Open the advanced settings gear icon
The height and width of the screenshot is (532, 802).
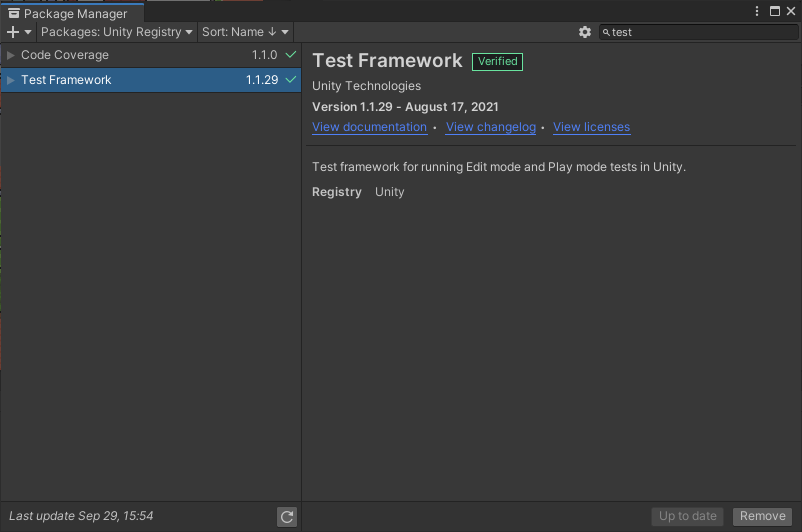click(585, 32)
